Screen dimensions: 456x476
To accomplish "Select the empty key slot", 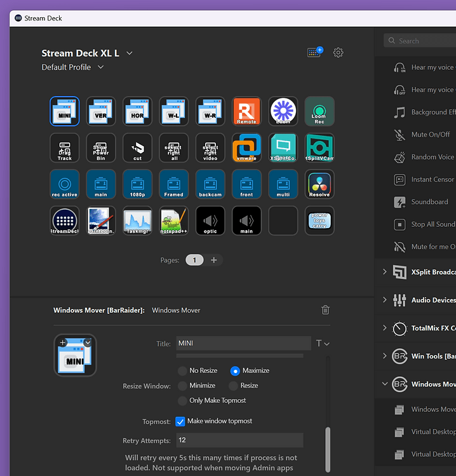I will [x=283, y=221].
